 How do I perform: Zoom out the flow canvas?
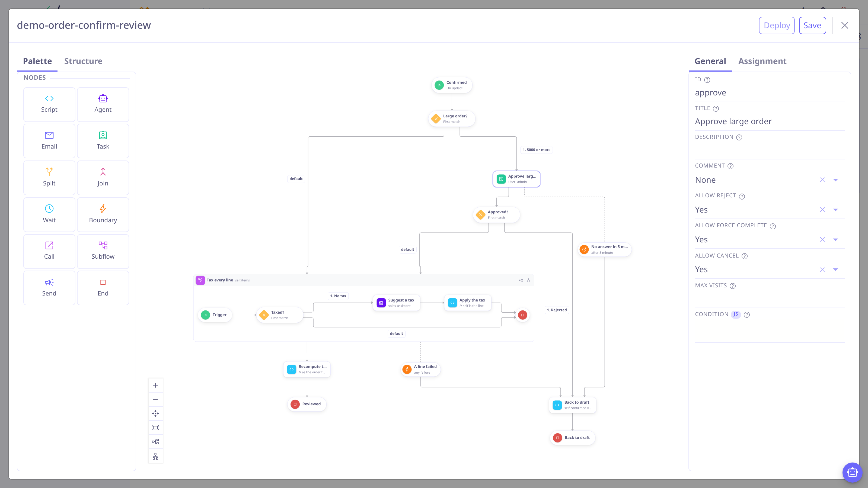click(x=155, y=399)
